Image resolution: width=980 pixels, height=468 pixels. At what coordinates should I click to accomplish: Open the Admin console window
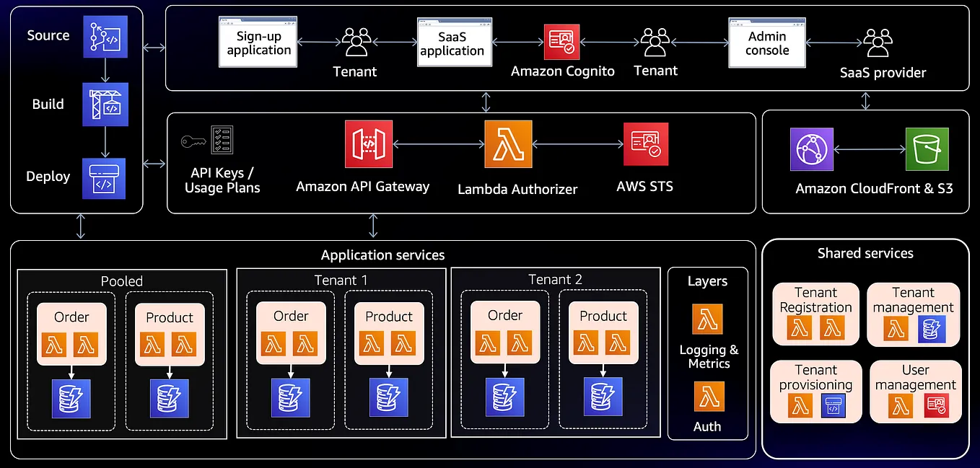point(766,42)
